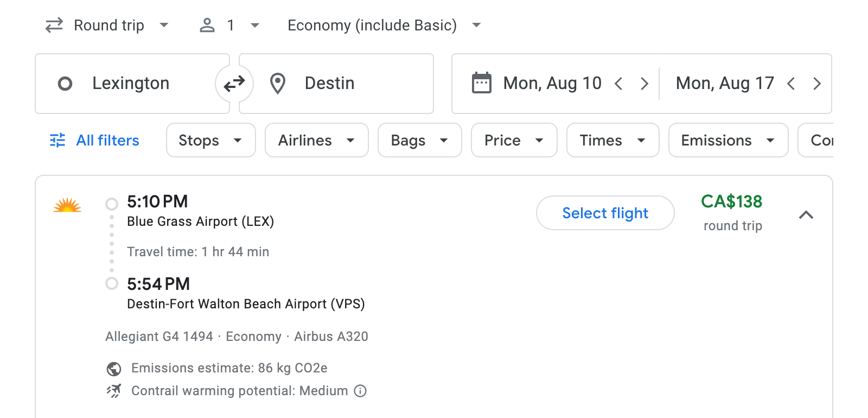Collapse the expanded flight details
Screen dimensions: 868x418
click(x=807, y=215)
